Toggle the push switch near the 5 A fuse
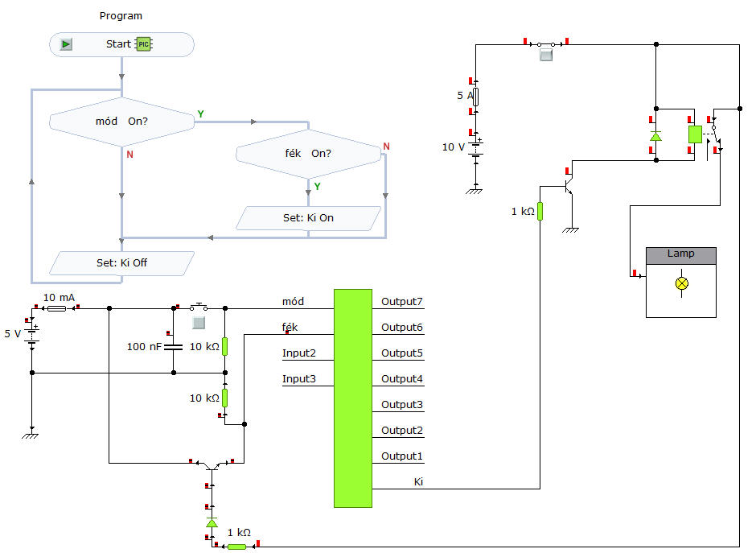The height and width of the screenshot is (553, 756). pos(546,54)
